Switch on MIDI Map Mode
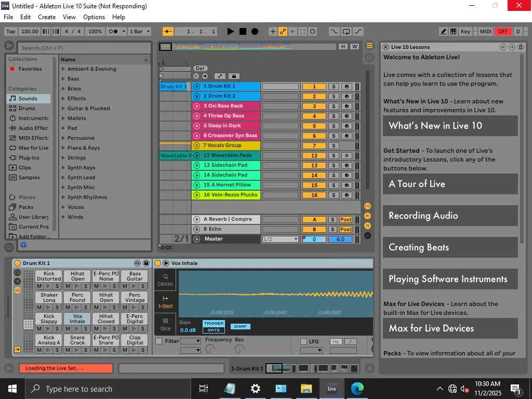The image size is (532, 399). click(485, 32)
